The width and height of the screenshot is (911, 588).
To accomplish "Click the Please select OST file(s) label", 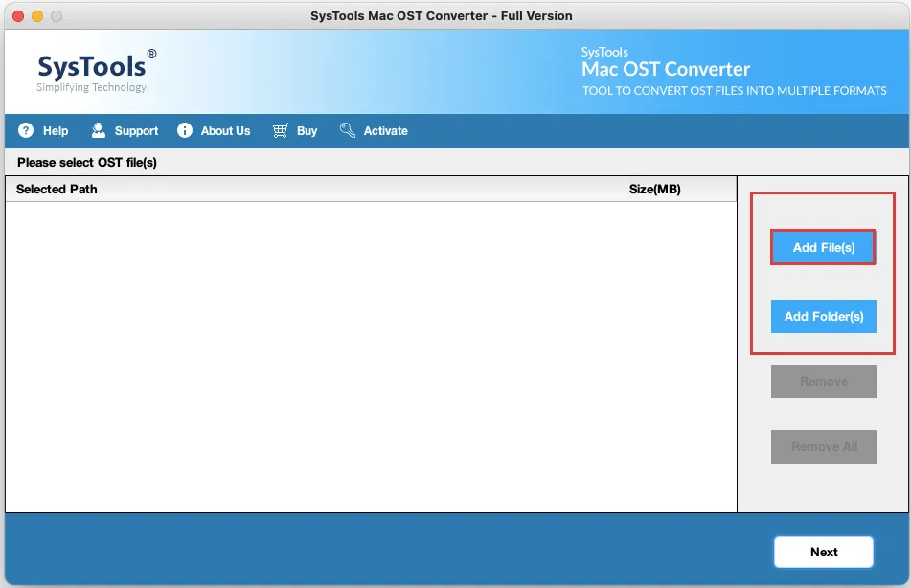I will pyautogui.click(x=87, y=163).
